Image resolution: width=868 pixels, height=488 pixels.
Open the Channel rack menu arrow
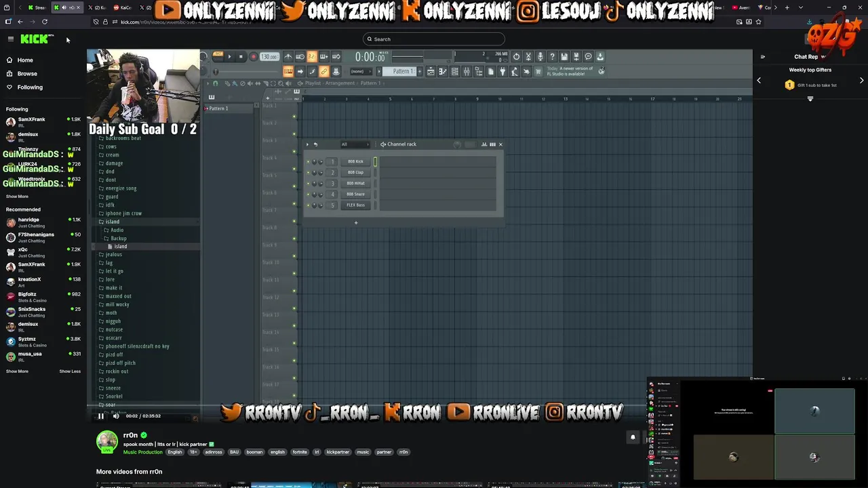pyautogui.click(x=307, y=144)
